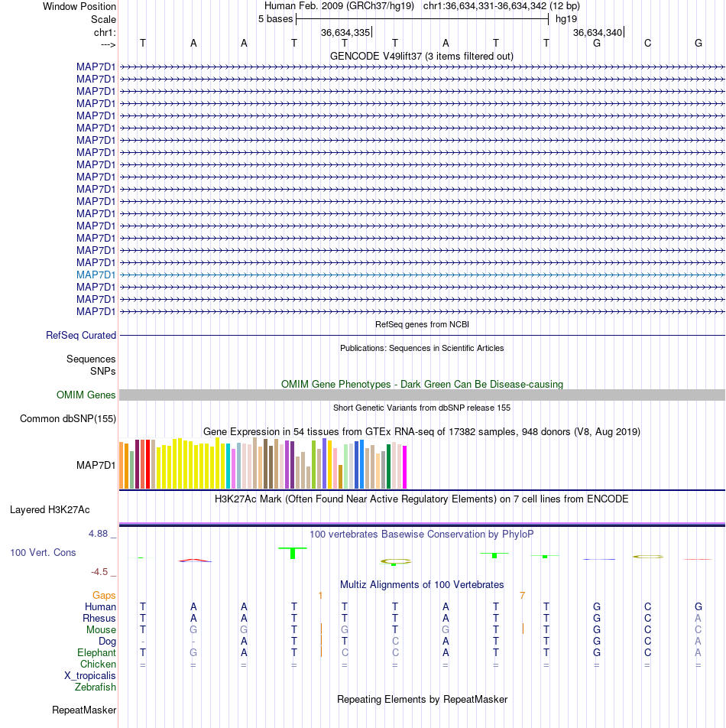Select the Layered H3K27Ac track label
Viewport: 726px width, 728px height.
(50, 510)
